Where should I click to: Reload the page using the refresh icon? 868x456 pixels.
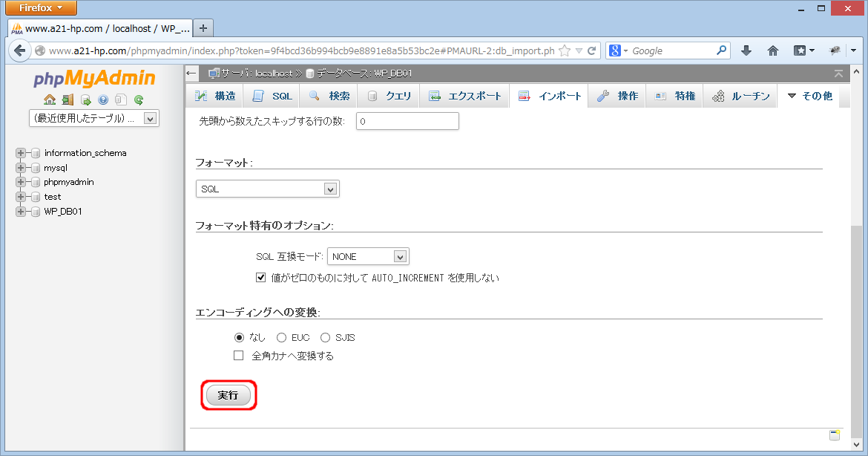591,51
